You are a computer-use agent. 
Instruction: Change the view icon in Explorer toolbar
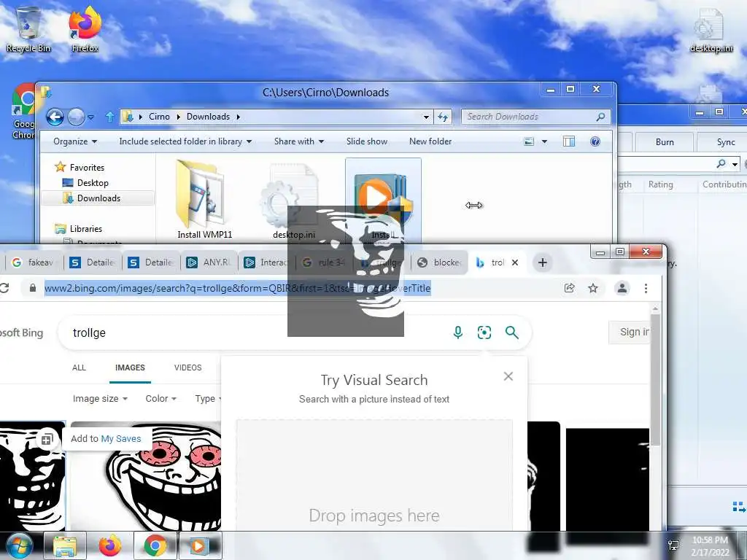[529, 141]
